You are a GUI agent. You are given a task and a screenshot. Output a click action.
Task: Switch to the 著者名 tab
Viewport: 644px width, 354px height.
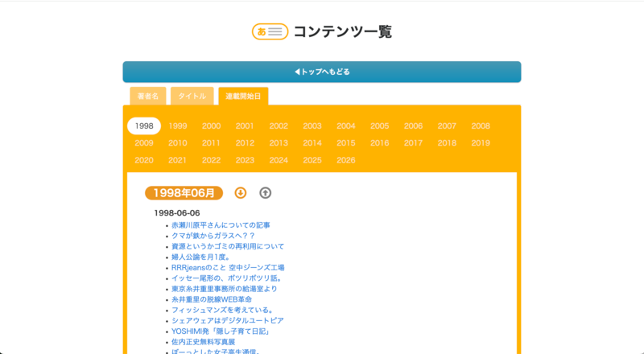coord(147,97)
